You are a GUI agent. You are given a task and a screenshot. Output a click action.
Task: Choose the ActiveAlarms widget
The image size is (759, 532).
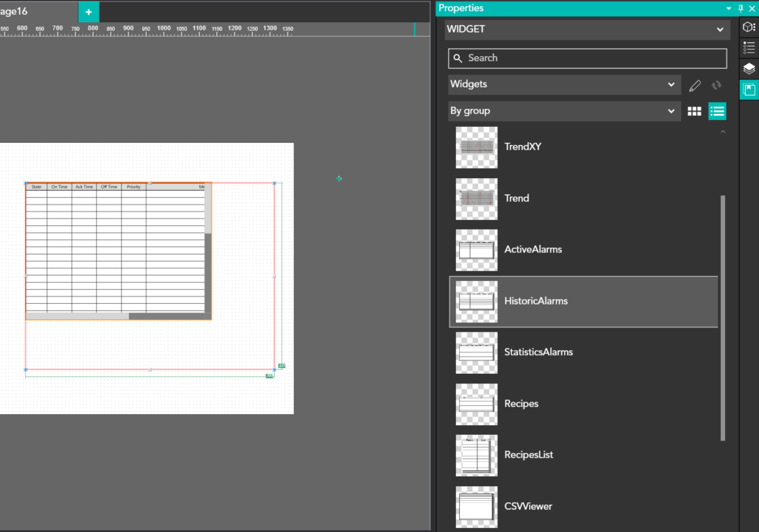533,250
